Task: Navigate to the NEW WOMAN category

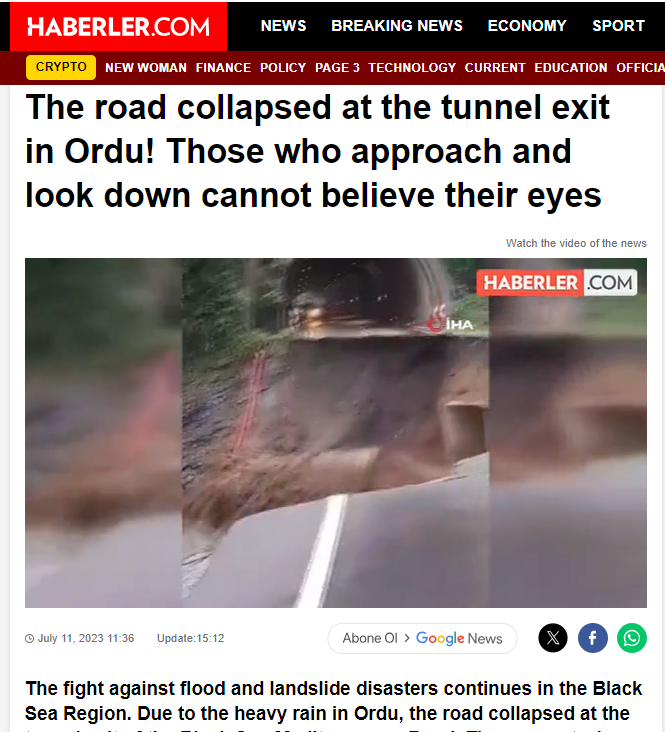Action: (146, 68)
